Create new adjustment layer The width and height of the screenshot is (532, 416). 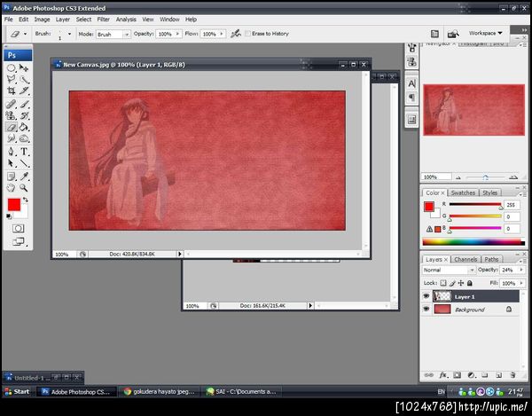(471, 375)
